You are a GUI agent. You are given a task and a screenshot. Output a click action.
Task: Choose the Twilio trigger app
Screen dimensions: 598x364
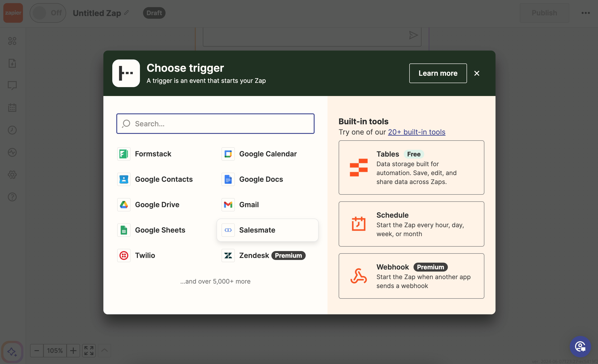145,255
